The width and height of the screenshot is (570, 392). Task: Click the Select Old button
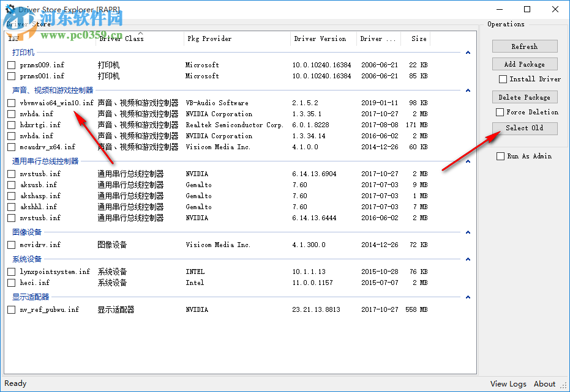[x=524, y=128]
